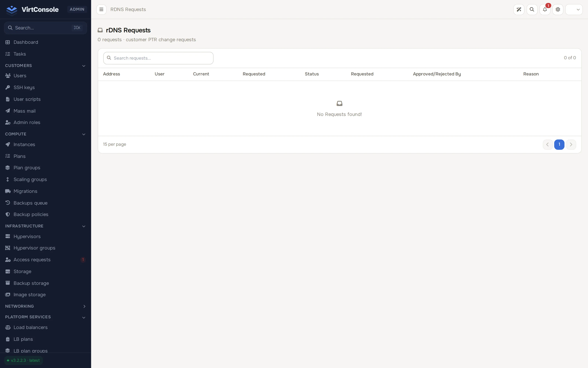This screenshot has height=368, width=588.
Task: Click the Plan groups layers icon
Action: point(8,168)
